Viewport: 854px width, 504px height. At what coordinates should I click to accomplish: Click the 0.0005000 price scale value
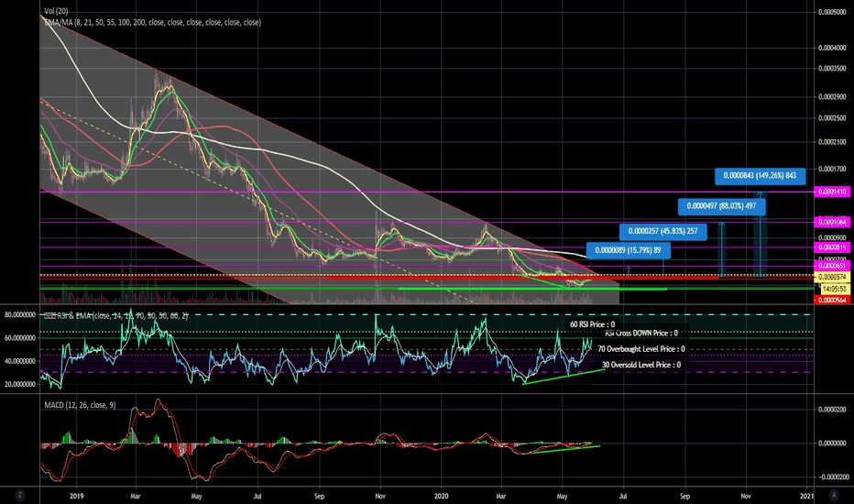[832, 12]
